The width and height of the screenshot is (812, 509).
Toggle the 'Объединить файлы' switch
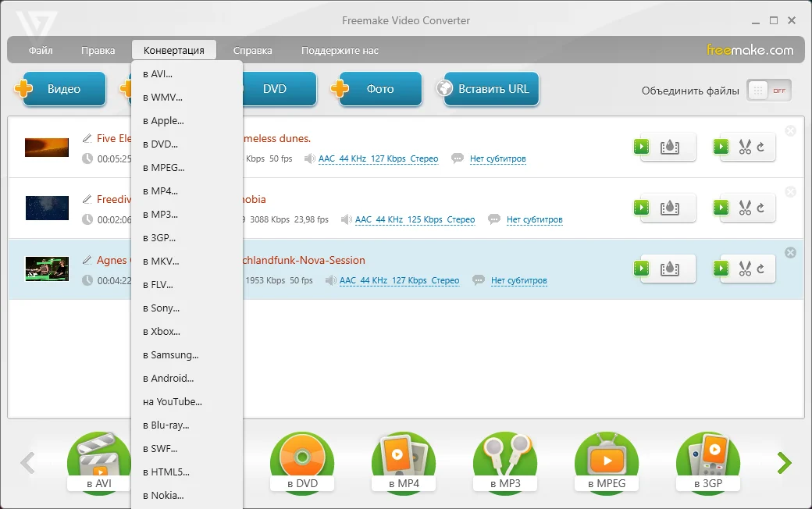[768, 91]
